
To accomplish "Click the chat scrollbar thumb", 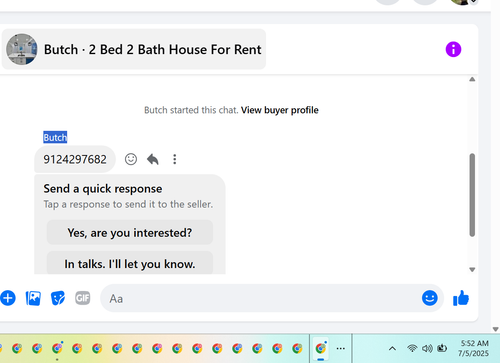I will (x=472, y=195).
